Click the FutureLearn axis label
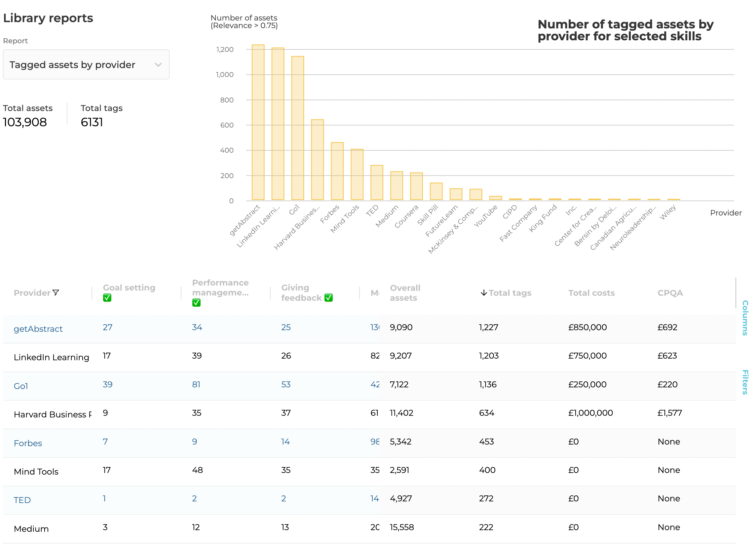The width and height of the screenshot is (756, 544). (442, 221)
